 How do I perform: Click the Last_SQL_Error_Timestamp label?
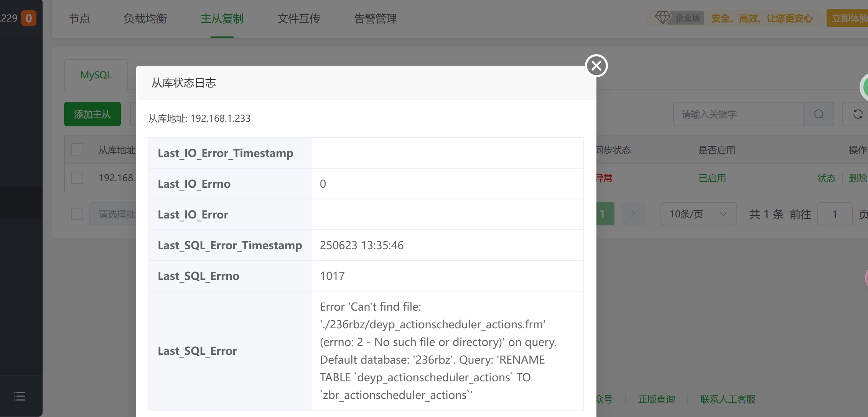coord(230,245)
